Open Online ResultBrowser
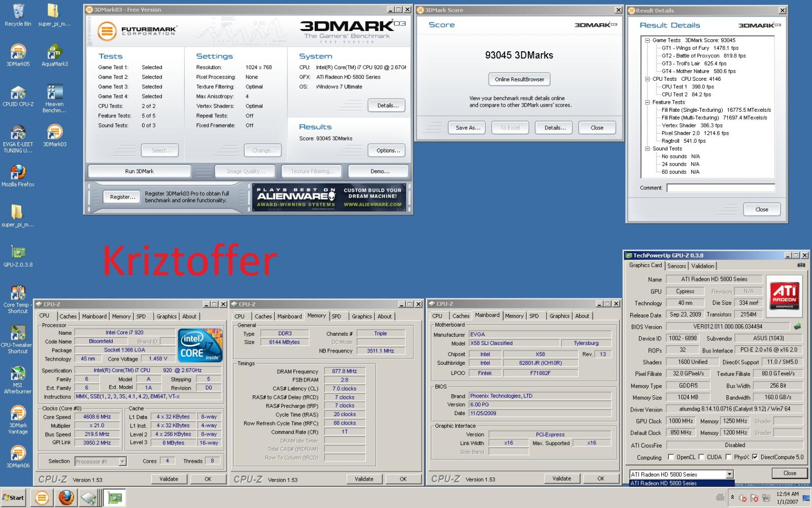 (519, 79)
